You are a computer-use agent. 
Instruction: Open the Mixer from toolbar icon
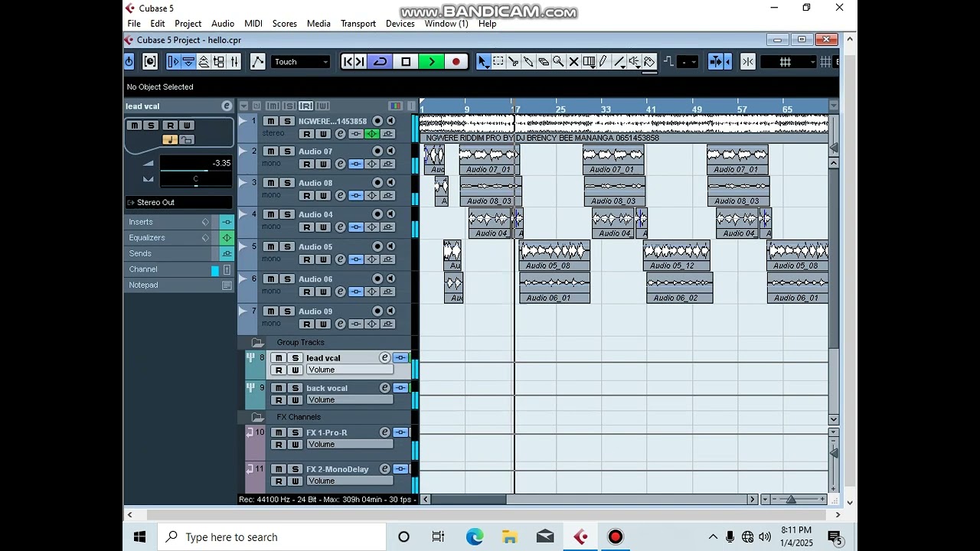(x=234, y=62)
